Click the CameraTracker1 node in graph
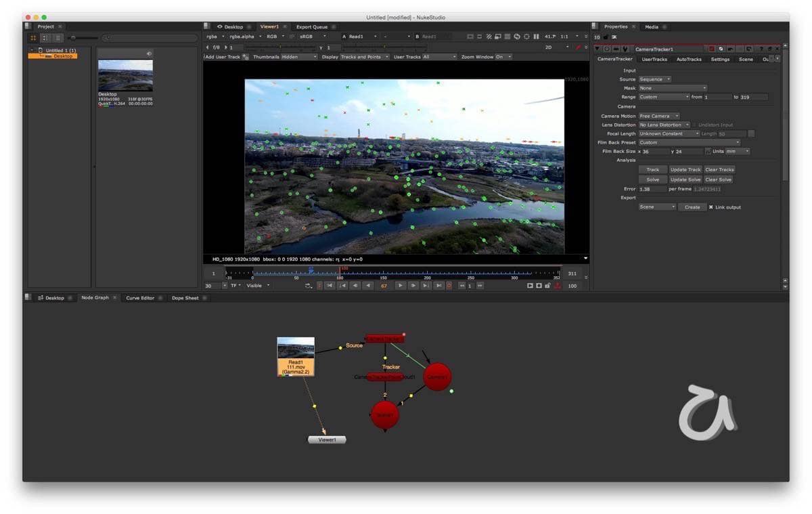The image size is (812, 514). click(x=384, y=338)
